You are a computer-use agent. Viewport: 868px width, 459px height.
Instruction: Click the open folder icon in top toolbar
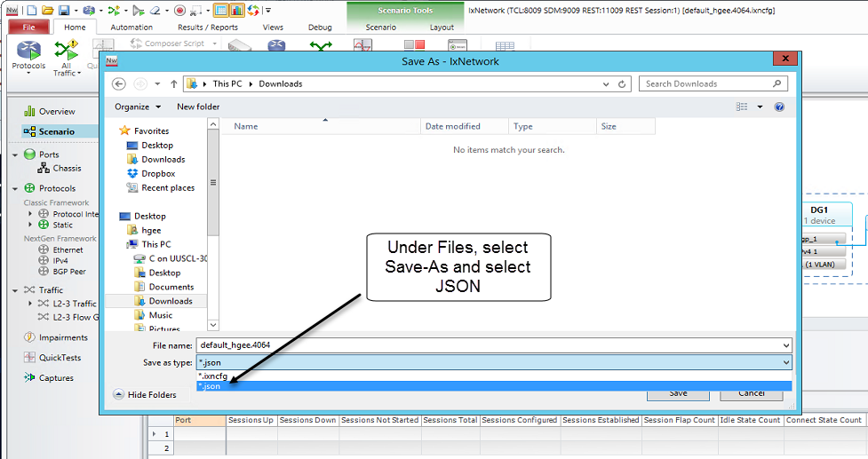click(x=47, y=10)
